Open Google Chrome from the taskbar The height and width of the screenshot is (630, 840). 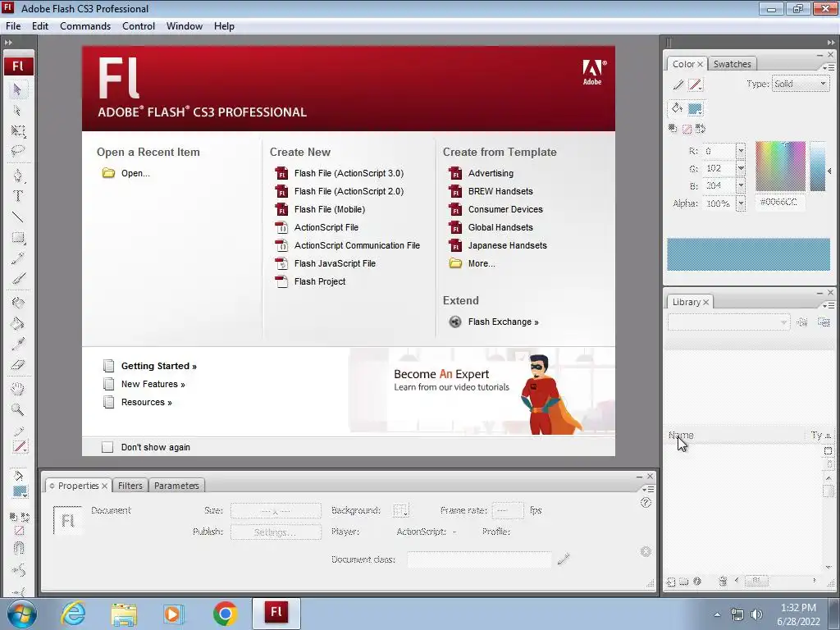[225, 614]
